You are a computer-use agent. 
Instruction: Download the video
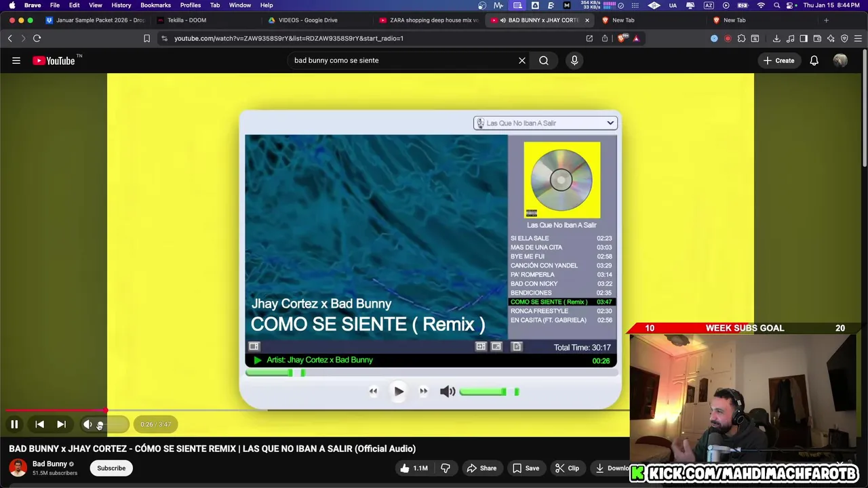[x=610, y=468]
